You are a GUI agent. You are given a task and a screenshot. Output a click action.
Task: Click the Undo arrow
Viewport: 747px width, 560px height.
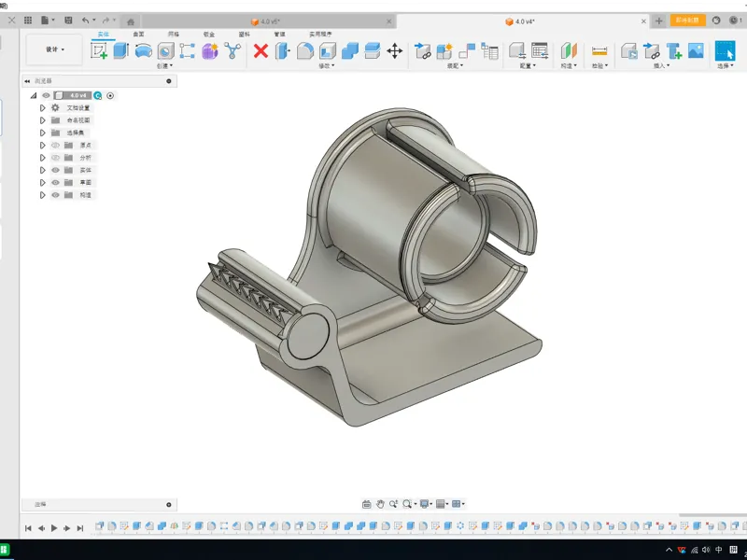85,20
